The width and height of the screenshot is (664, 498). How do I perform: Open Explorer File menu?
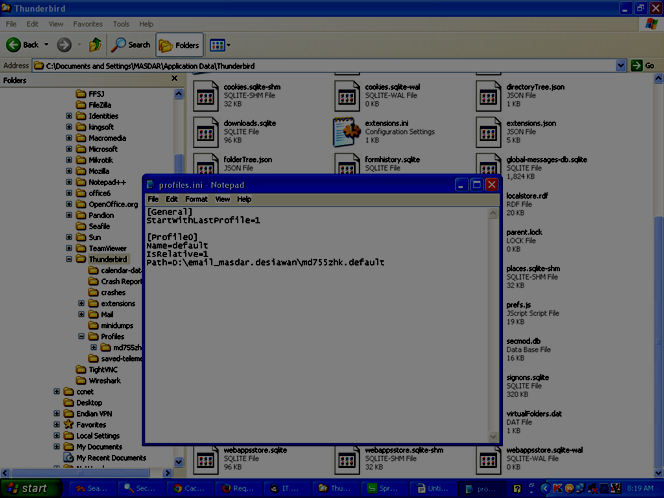pyautogui.click(x=11, y=24)
